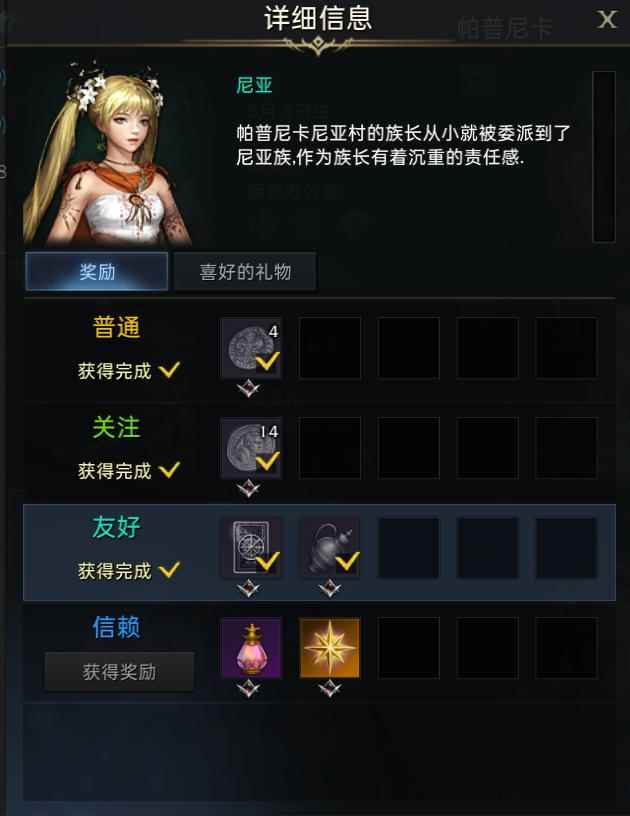Open the 喜好的礼物 tab
The image size is (630, 816).
coord(245,271)
